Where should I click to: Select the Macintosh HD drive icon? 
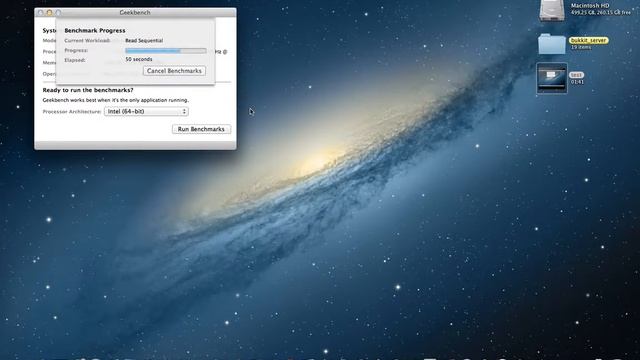[x=552, y=10]
